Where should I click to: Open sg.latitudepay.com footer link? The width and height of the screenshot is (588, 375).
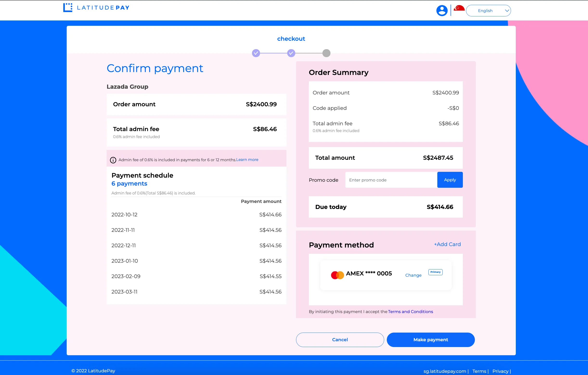tap(445, 371)
